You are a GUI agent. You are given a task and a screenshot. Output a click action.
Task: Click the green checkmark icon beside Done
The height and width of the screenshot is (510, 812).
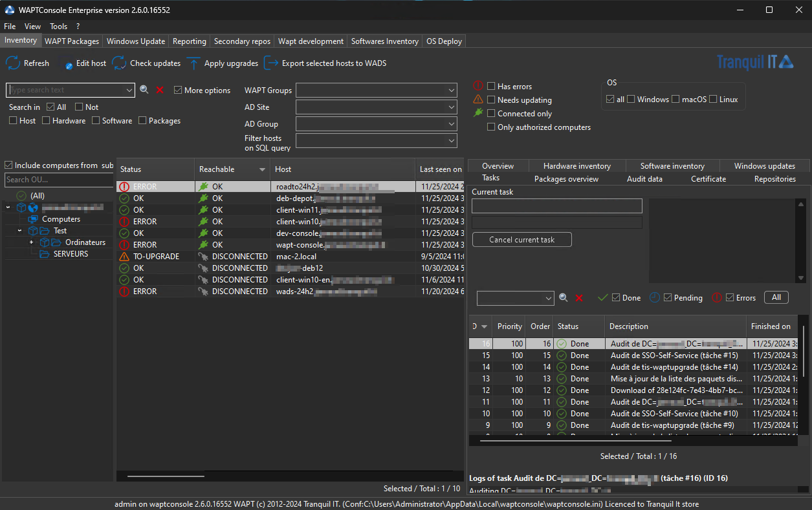tap(603, 297)
